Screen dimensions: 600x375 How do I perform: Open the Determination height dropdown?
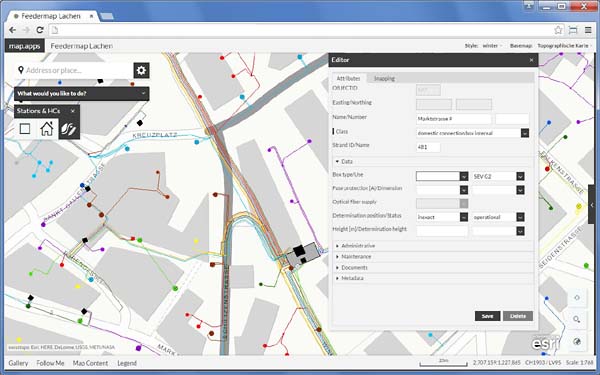[x=520, y=231]
